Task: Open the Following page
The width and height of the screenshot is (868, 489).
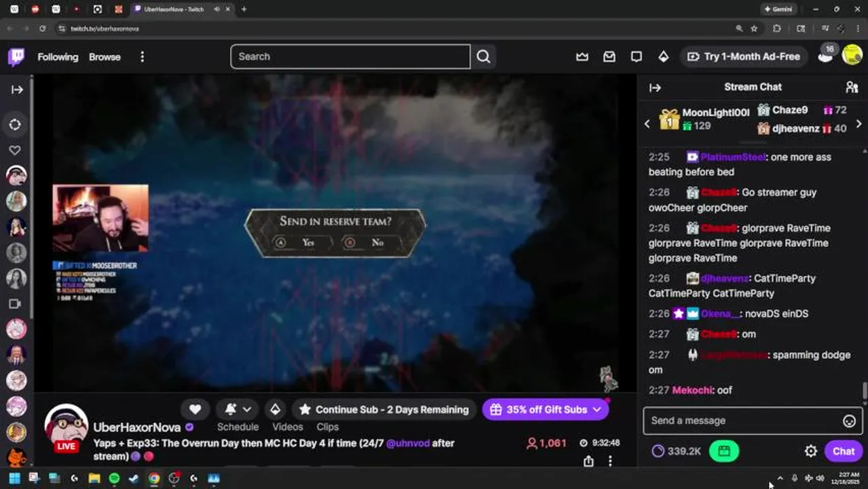Action: (x=58, y=56)
